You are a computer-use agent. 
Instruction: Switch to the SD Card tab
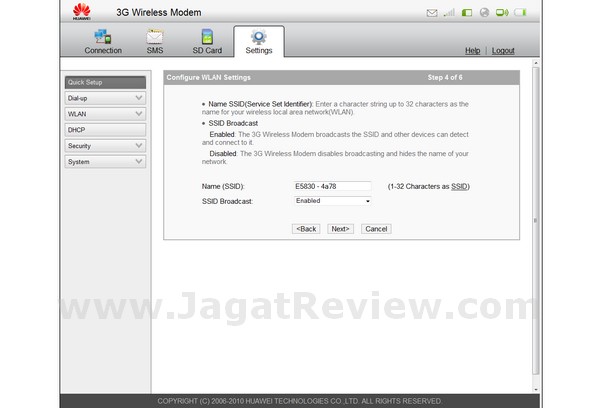(x=207, y=42)
